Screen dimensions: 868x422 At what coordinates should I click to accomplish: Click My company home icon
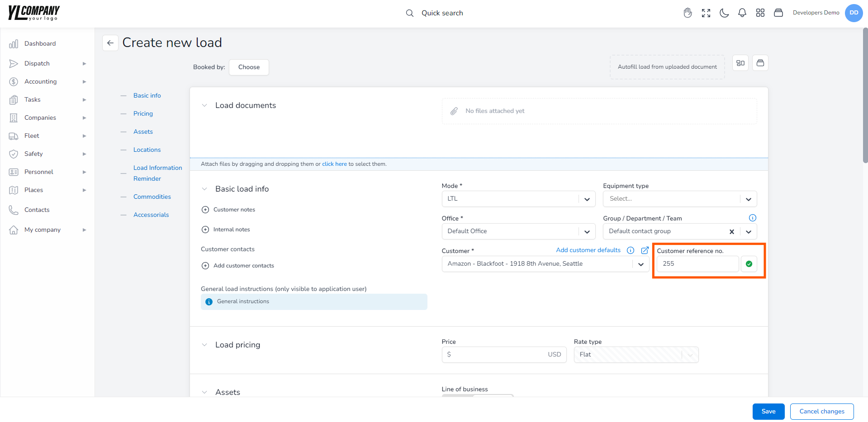click(14, 230)
